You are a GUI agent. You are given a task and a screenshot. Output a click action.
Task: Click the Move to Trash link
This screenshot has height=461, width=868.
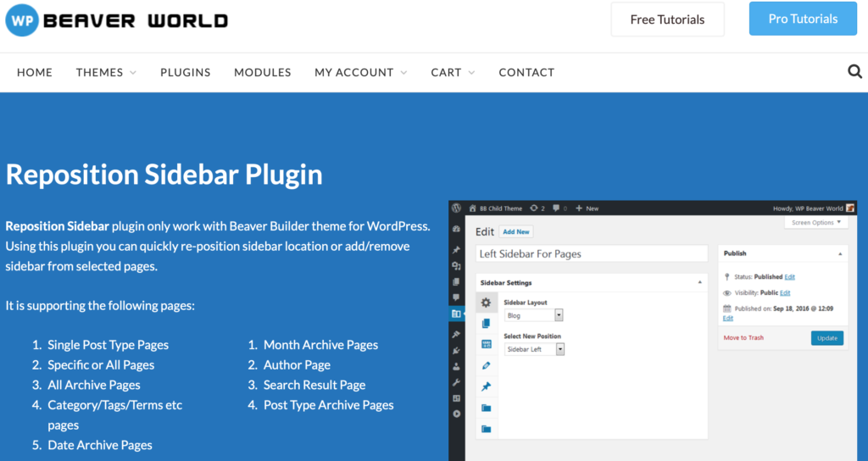tap(743, 337)
